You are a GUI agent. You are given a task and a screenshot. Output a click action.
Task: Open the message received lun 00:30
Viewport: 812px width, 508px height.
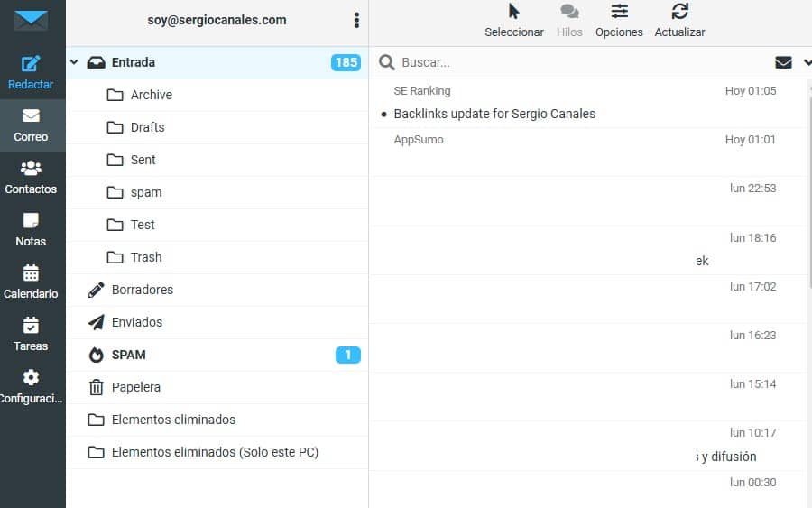[x=587, y=490]
